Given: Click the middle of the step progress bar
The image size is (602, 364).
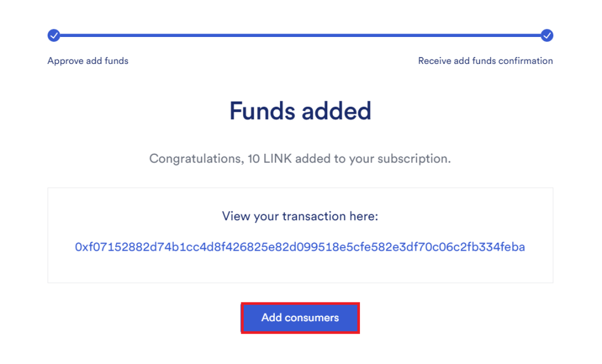Looking at the screenshot, I should coord(300,35).
